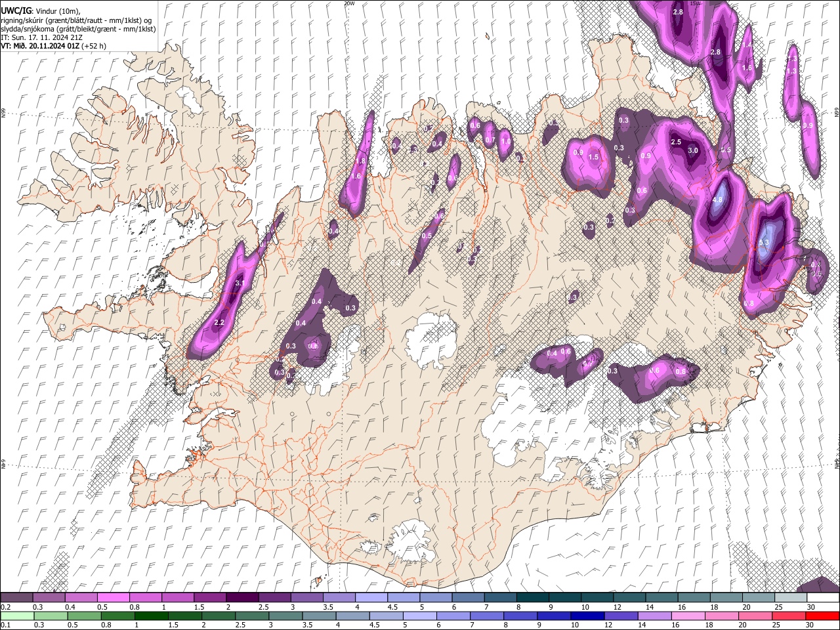This screenshot has height=630, width=840.
Task: Click the 20W longitude label
Action: point(349,3)
